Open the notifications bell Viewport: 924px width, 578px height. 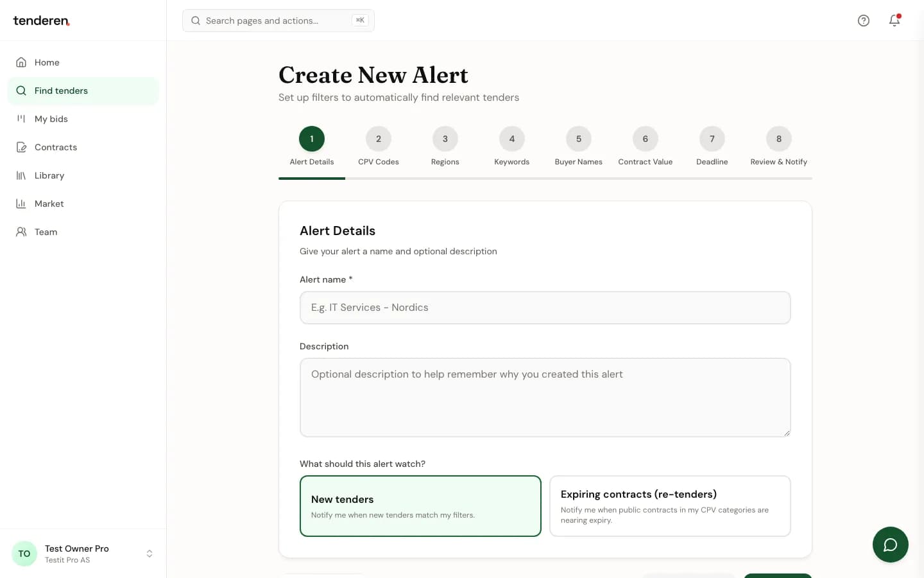(x=894, y=21)
